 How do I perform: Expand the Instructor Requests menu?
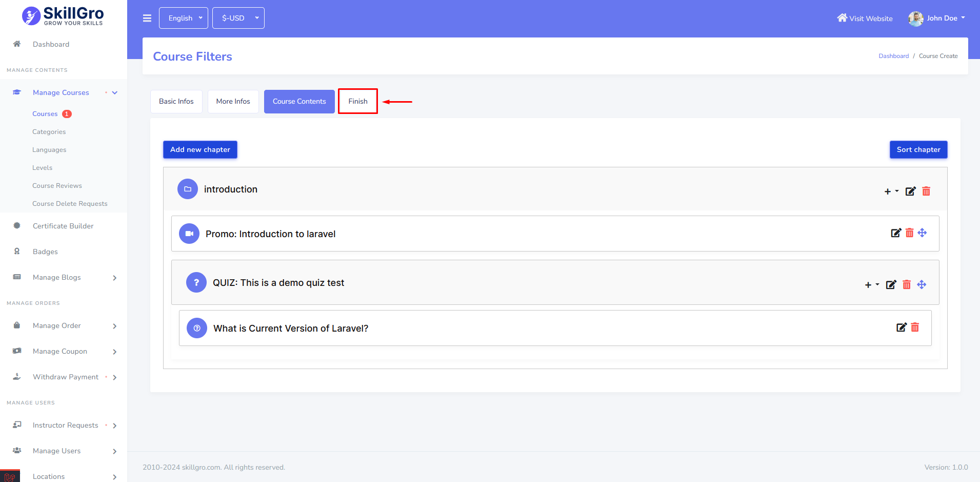coord(115,426)
